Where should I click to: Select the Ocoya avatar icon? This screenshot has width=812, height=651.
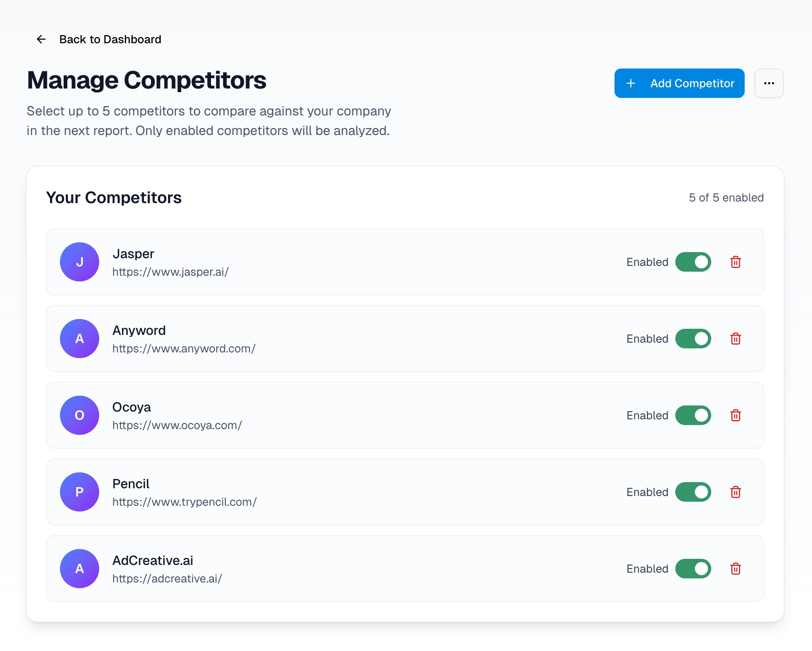(x=80, y=415)
